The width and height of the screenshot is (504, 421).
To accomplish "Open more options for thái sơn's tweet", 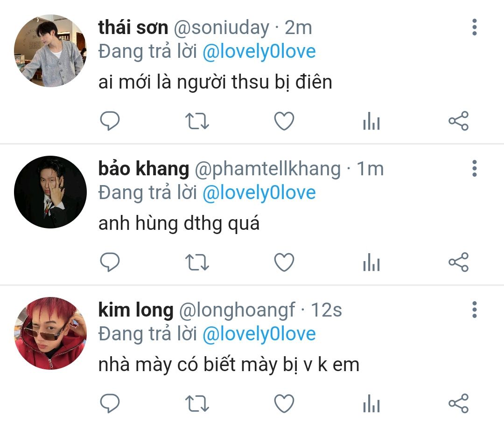I will (474, 28).
